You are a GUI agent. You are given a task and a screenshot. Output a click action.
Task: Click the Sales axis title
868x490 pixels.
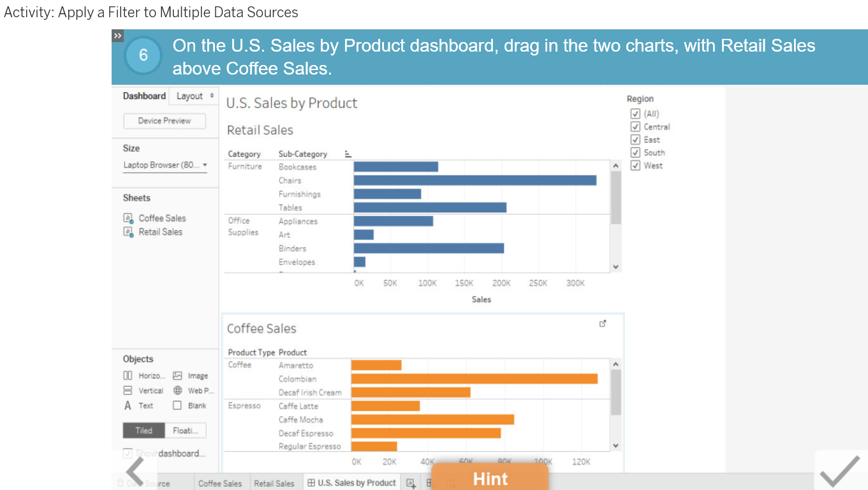coord(482,299)
